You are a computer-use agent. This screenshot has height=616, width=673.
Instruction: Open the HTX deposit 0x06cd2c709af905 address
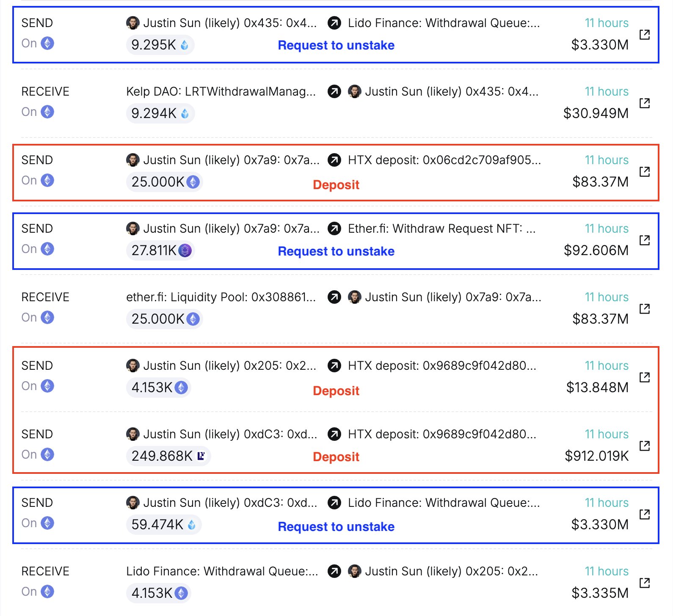444,160
